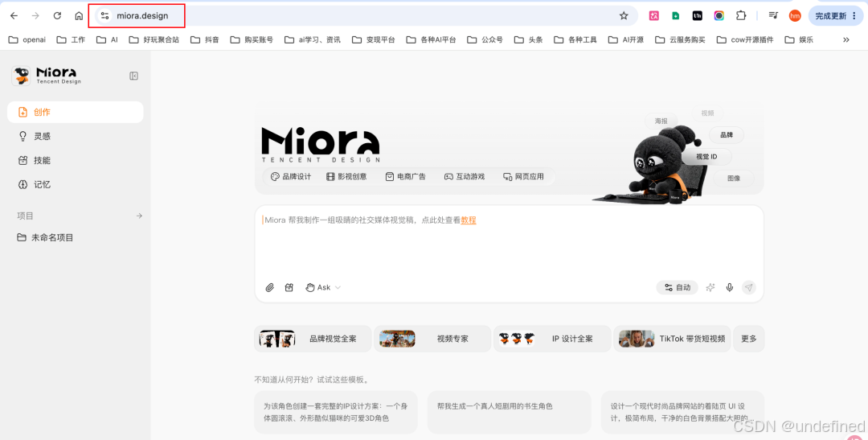Click the 视觉 ID bubble tag
This screenshot has height=440, width=868.
706,157
